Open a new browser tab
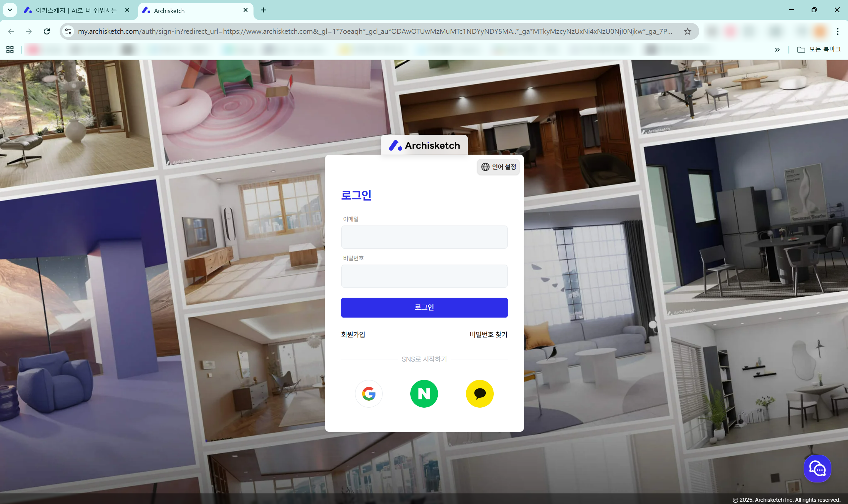This screenshot has width=848, height=504. (263, 10)
